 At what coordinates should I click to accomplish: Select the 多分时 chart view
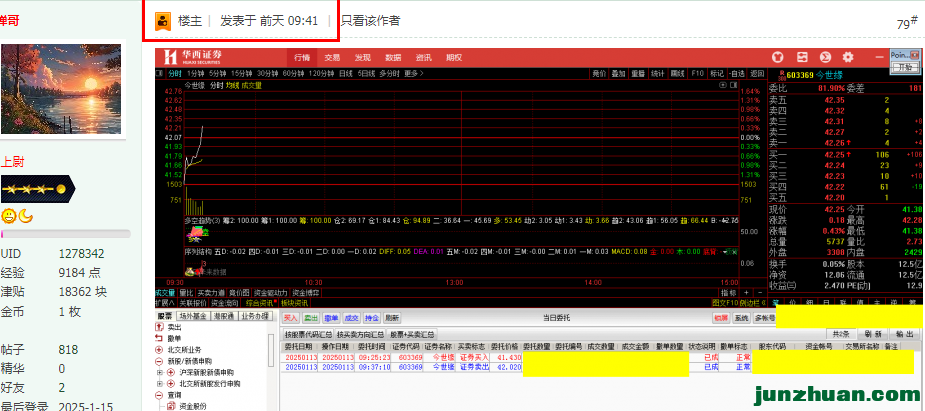click(x=389, y=74)
